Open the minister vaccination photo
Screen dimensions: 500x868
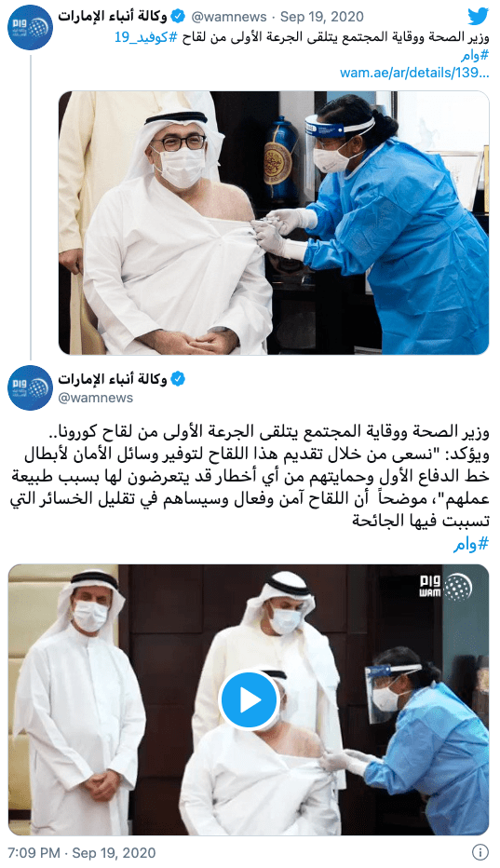pyautogui.click(x=274, y=223)
